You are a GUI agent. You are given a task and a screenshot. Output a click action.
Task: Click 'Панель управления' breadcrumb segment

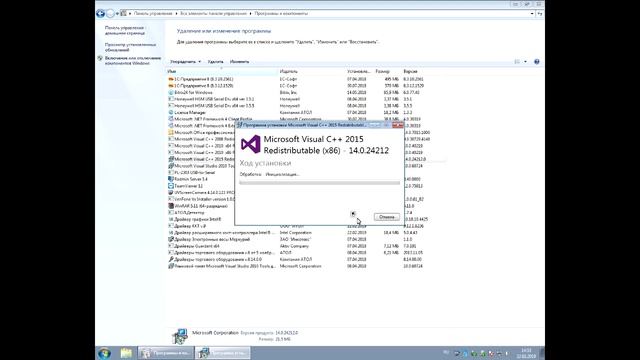153,13
